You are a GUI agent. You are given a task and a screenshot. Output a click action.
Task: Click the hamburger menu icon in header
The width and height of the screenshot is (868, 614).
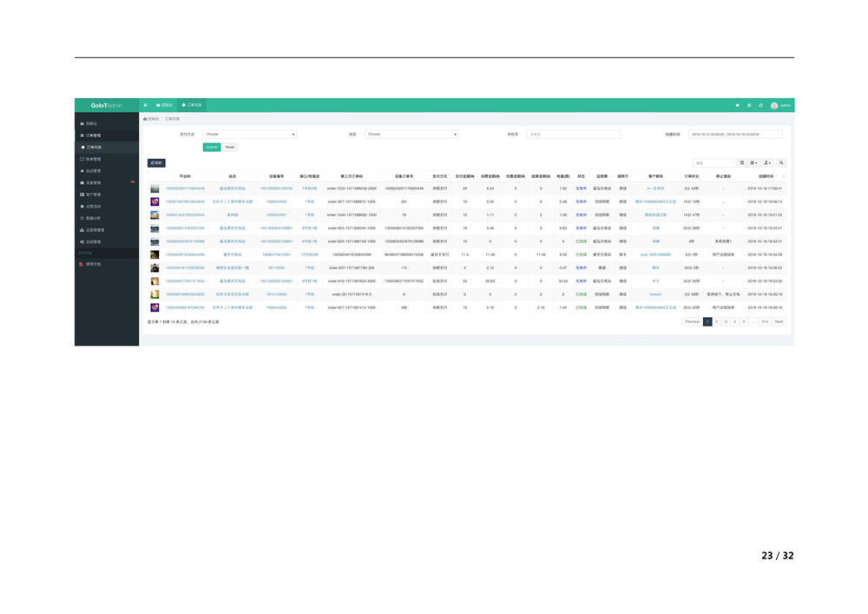[145, 104]
